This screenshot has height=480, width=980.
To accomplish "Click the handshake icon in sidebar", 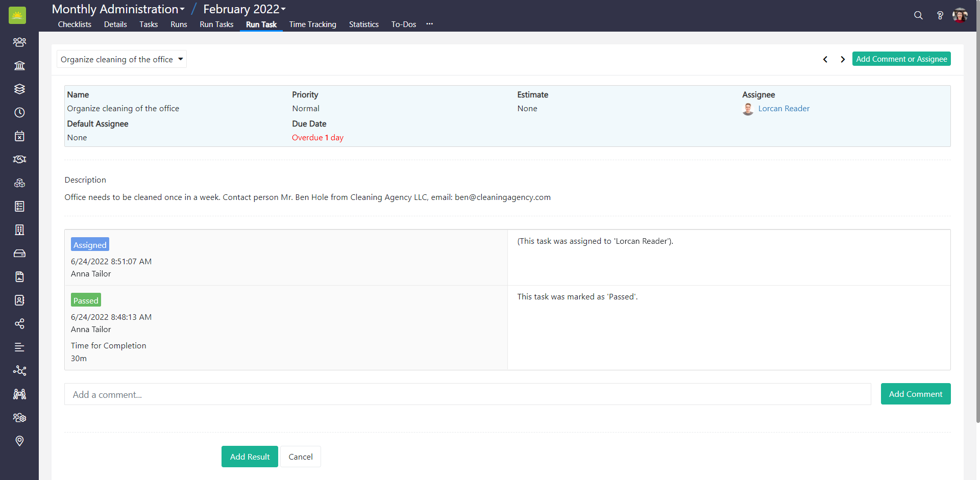I will [19, 160].
